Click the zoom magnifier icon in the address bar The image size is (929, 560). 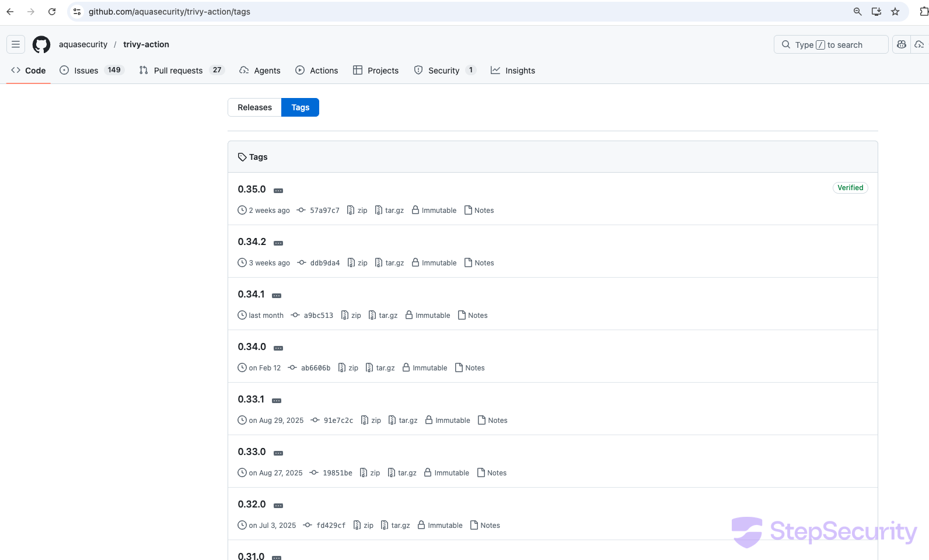858,12
